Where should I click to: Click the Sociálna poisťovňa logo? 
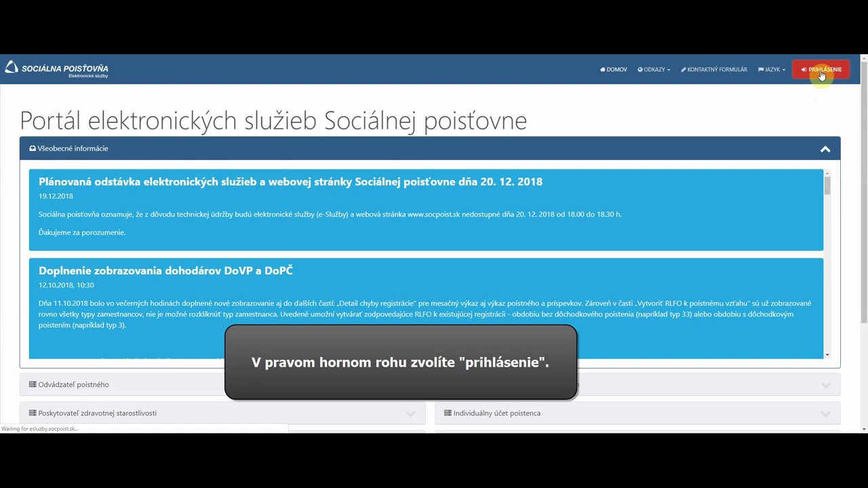pyautogui.click(x=56, y=69)
